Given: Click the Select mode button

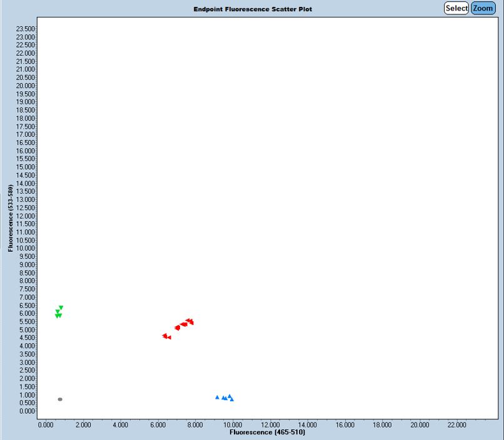Looking at the screenshot, I should [x=456, y=8].
